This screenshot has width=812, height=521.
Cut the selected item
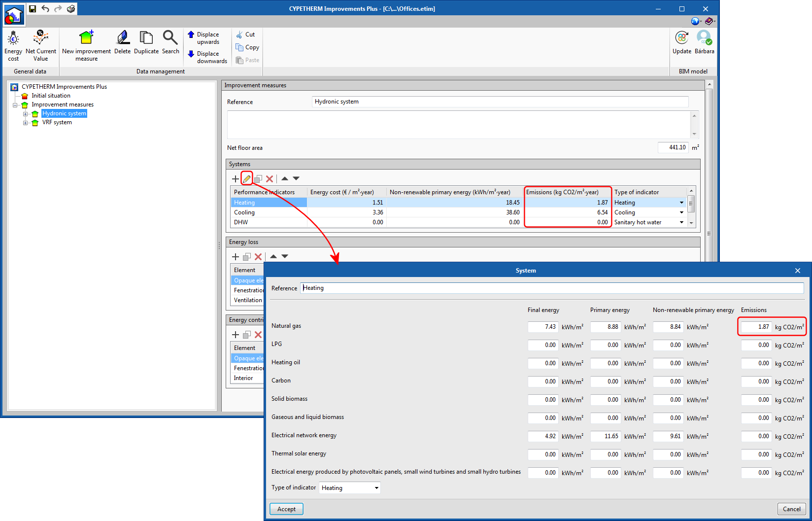[x=245, y=35]
